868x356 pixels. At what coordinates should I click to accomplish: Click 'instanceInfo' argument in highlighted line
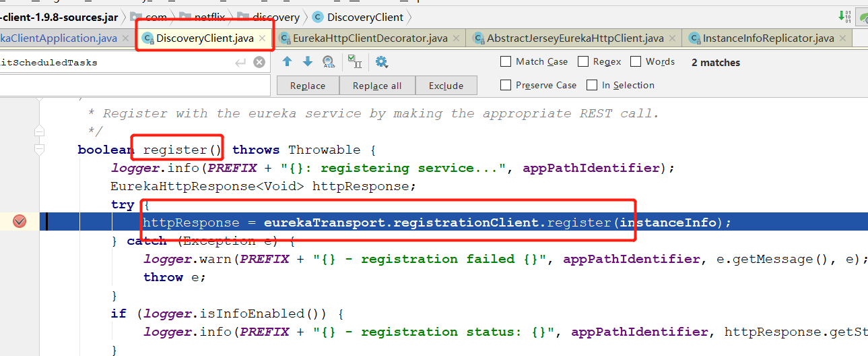tap(668, 222)
